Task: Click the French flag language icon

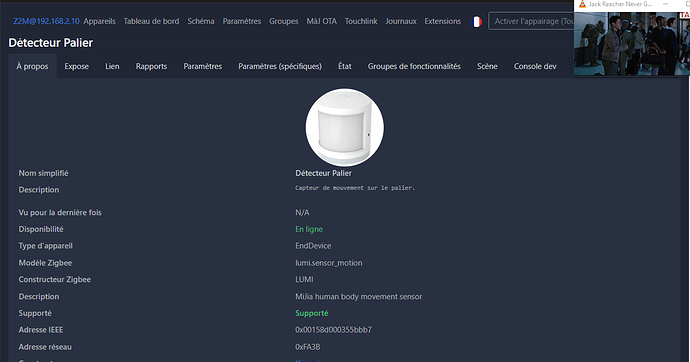Action: click(477, 22)
